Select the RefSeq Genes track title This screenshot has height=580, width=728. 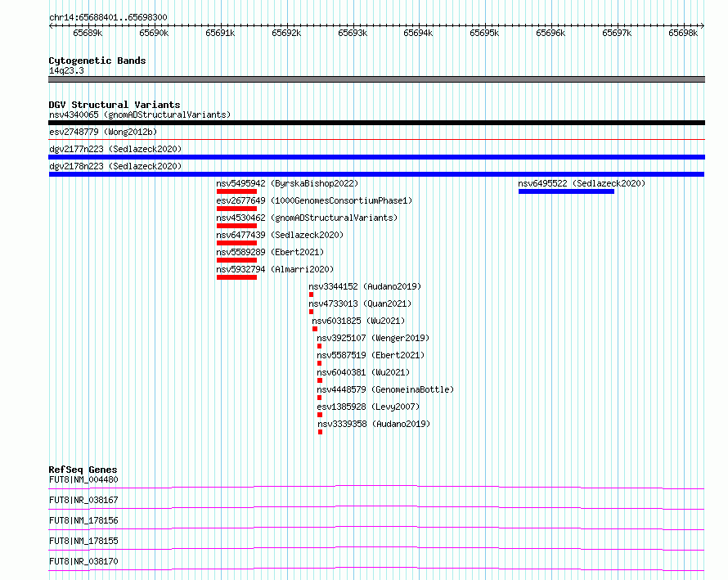83,470
